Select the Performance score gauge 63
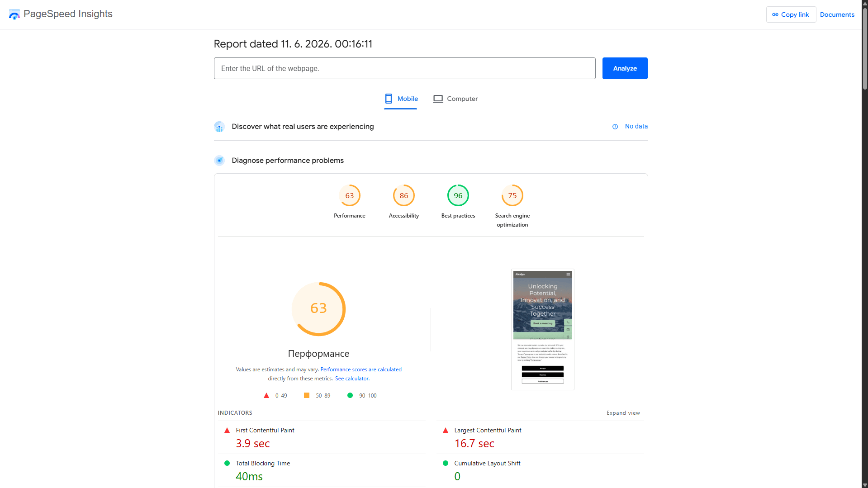The width and height of the screenshot is (868, 488). point(350,195)
